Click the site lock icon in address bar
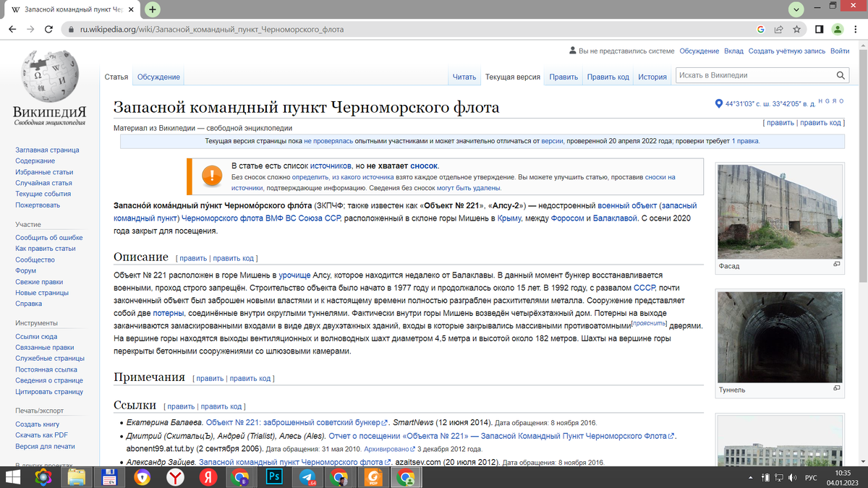This screenshot has height=488, width=868. (x=70, y=30)
